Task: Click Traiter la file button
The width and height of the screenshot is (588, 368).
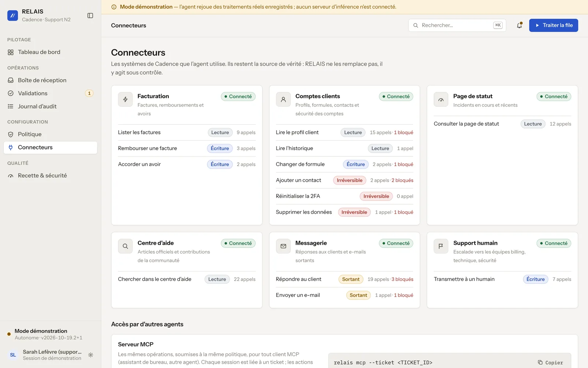Action: tap(553, 25)
